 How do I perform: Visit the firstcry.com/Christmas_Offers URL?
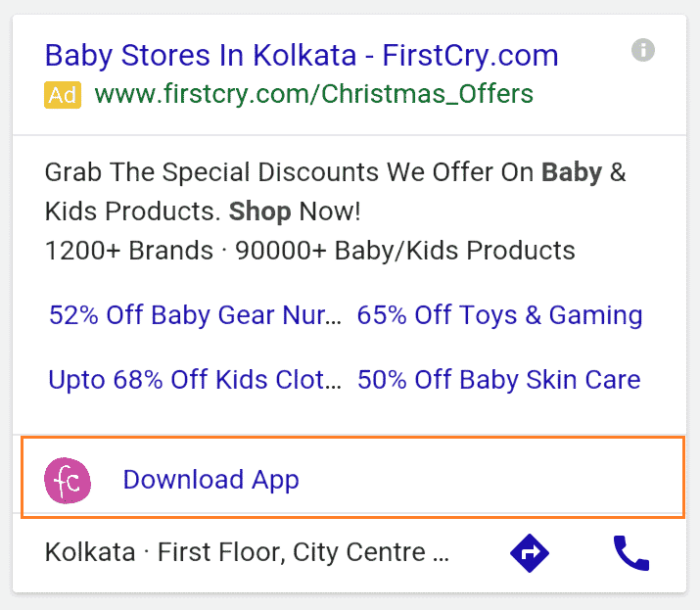pyautogui.click(x=314, y=95)
